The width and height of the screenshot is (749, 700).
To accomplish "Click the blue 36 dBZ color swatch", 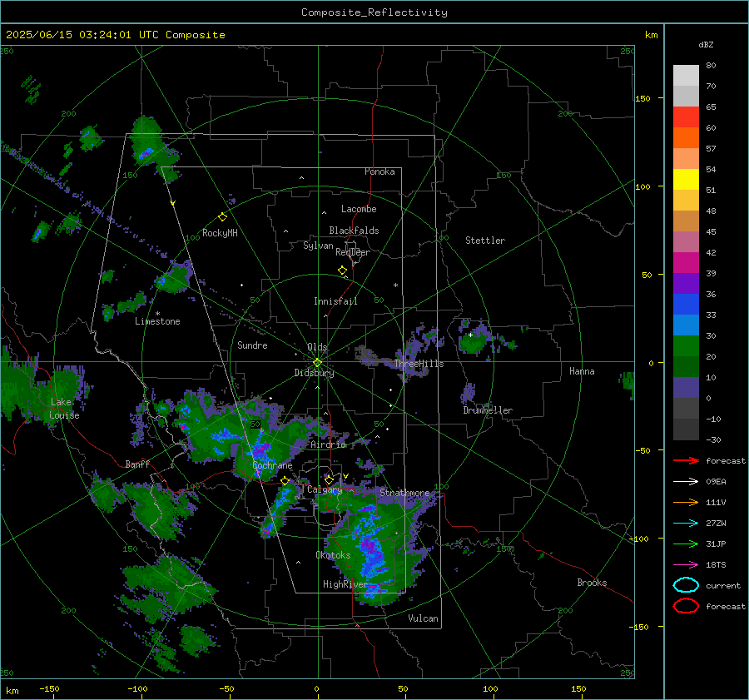I will 686,304.
